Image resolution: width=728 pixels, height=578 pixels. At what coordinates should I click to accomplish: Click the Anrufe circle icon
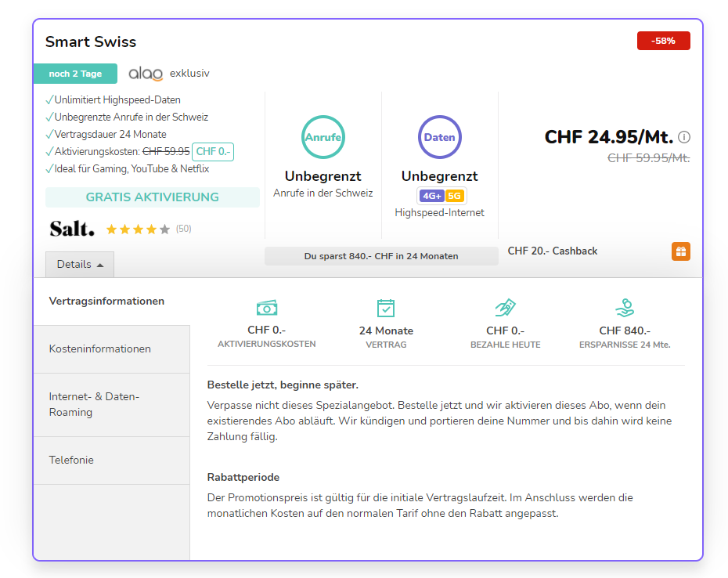coord(323,137)
